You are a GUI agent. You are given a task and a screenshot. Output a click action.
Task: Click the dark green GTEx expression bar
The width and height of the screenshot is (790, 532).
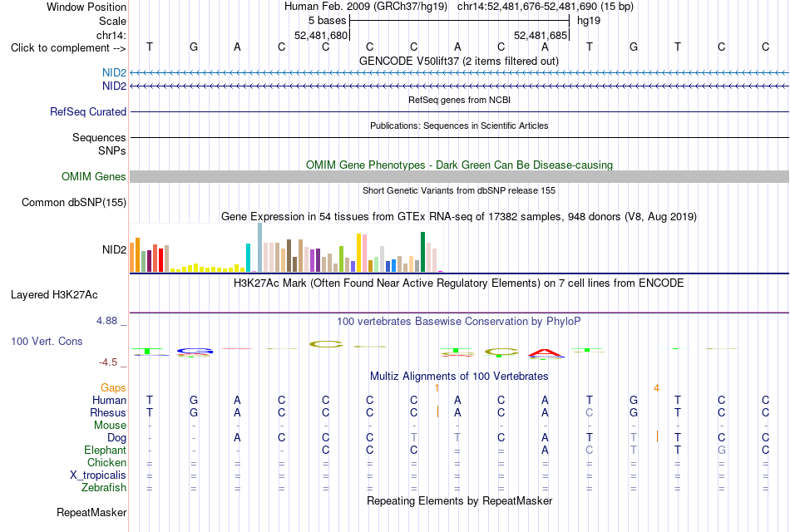422,252
